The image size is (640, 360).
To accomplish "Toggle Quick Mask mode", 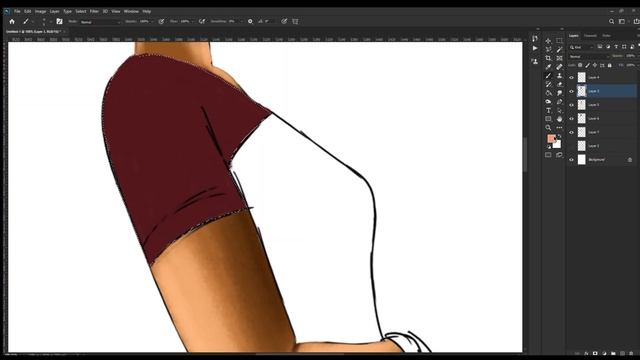I will point(548,155).
